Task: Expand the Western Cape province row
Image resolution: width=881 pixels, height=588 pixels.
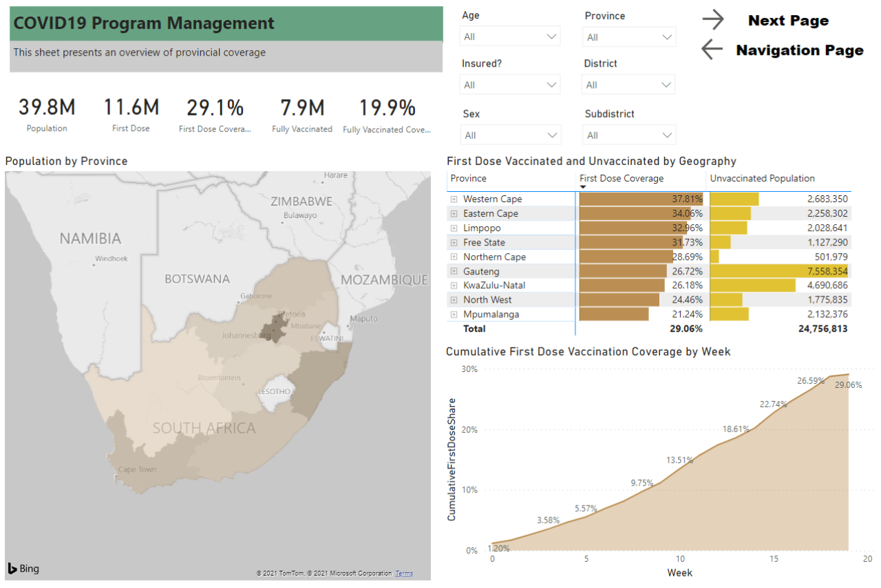Action: click(454, 199)
